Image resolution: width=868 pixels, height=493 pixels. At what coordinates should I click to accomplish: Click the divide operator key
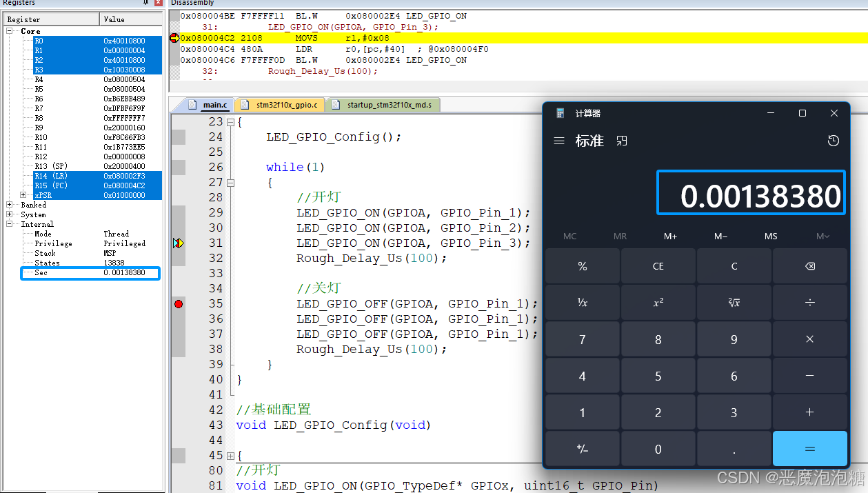809,302
